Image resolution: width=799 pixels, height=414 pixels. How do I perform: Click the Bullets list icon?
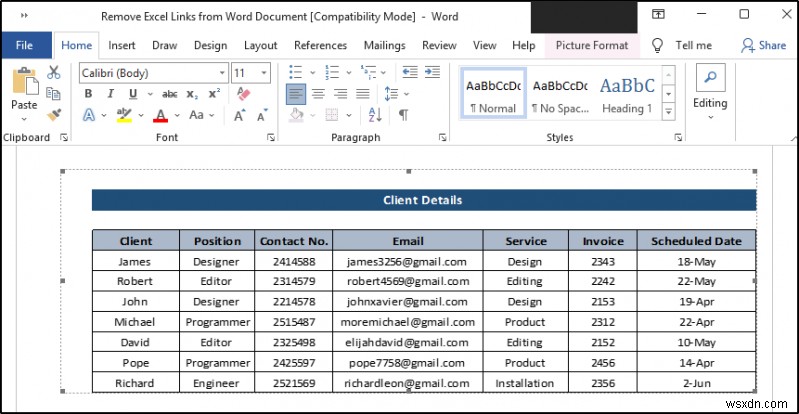tap(295, 72)
